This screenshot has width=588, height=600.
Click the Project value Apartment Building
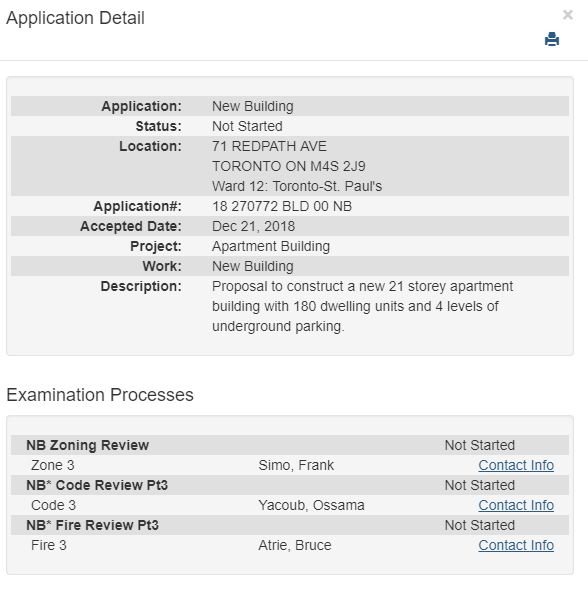pos(271,246)
